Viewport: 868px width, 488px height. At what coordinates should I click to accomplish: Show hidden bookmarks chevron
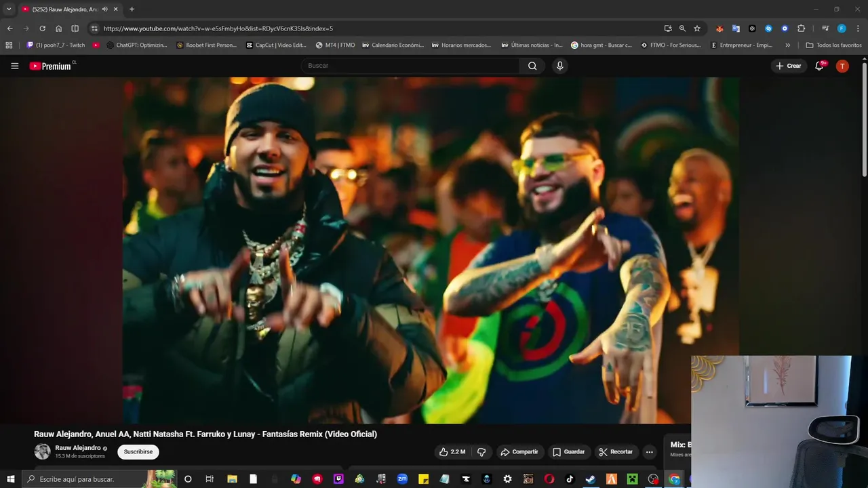[x=787, y=45]
